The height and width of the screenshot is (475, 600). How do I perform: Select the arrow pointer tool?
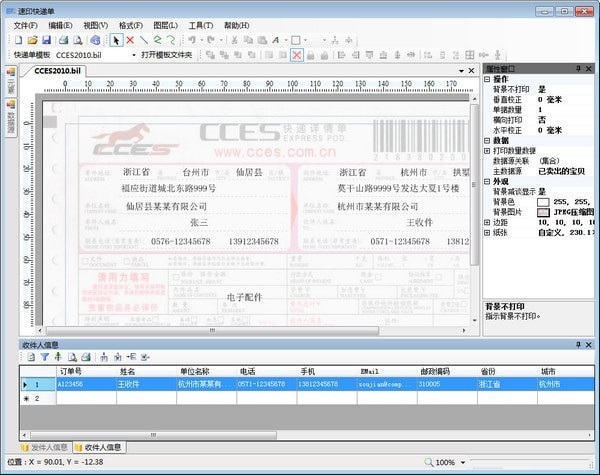click(116, 40)
